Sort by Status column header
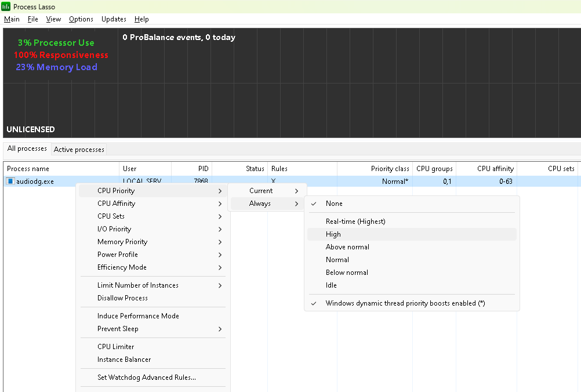The height and width of the screenshot is (392, 581). pos(239,169)
